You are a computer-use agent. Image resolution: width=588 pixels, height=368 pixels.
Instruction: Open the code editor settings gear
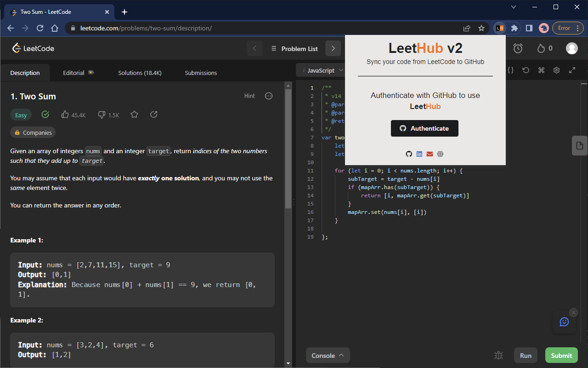557,70
